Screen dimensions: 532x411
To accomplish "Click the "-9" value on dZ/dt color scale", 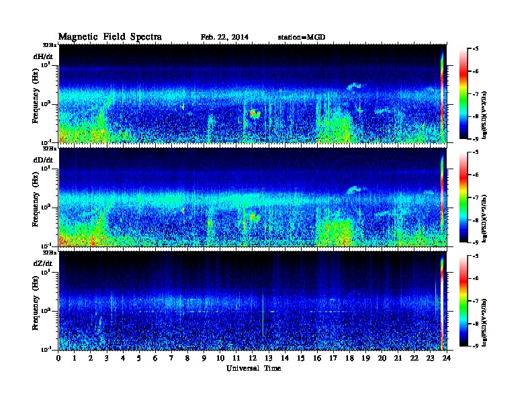I will (476, 346).
